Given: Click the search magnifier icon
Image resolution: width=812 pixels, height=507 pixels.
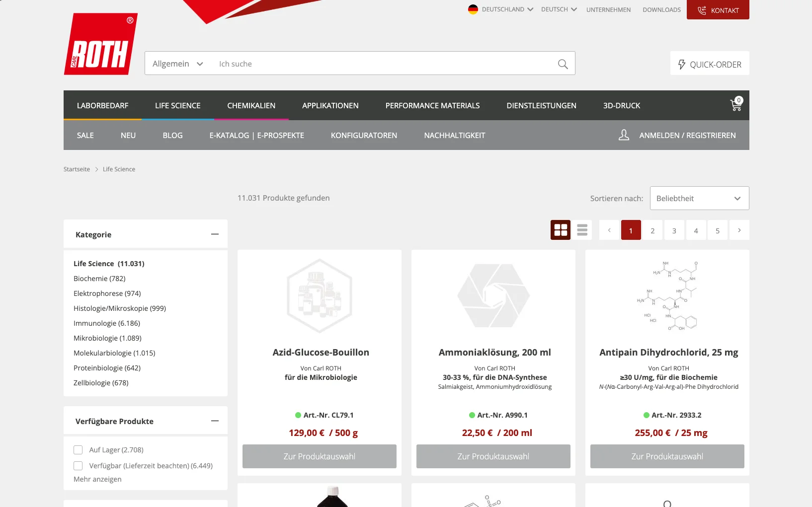Looking at the screenshot, I should click(x=563, y=64).
